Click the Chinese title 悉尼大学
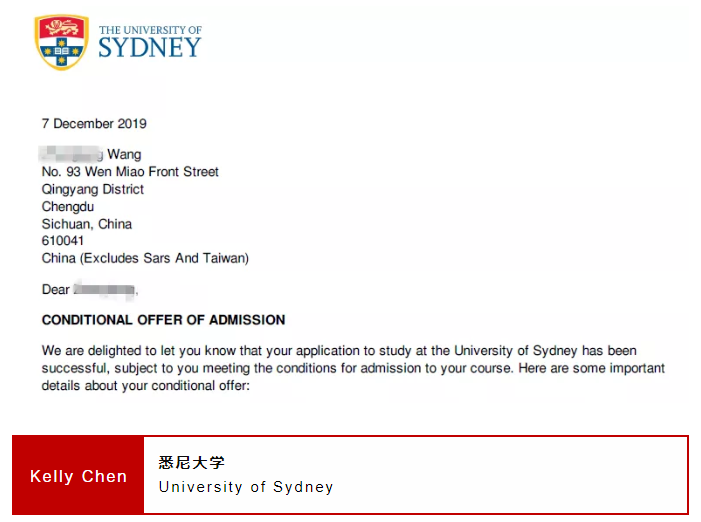The width and height of the screenshot is (701, 522). pos(192,463)
